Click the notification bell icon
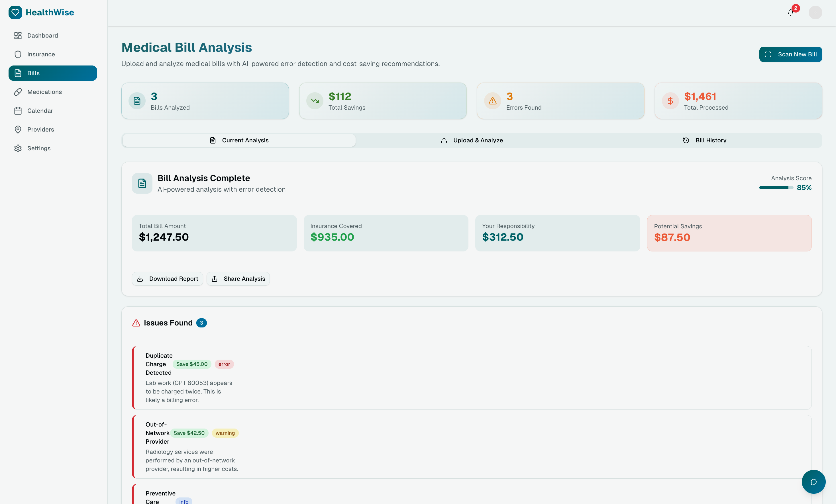Screen dimensions: 836x504 790,13
